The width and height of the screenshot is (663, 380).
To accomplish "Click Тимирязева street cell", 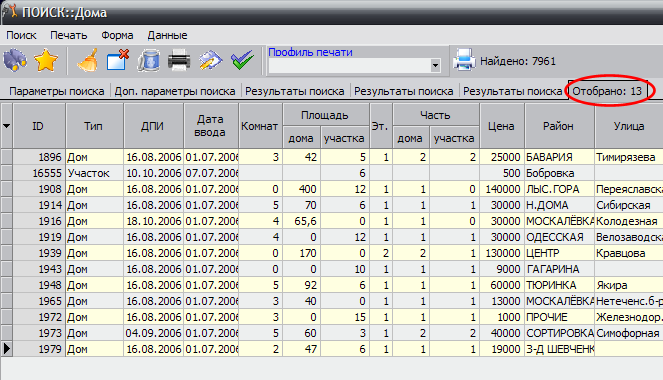I will pyautogui.click(x=629, y=157).
